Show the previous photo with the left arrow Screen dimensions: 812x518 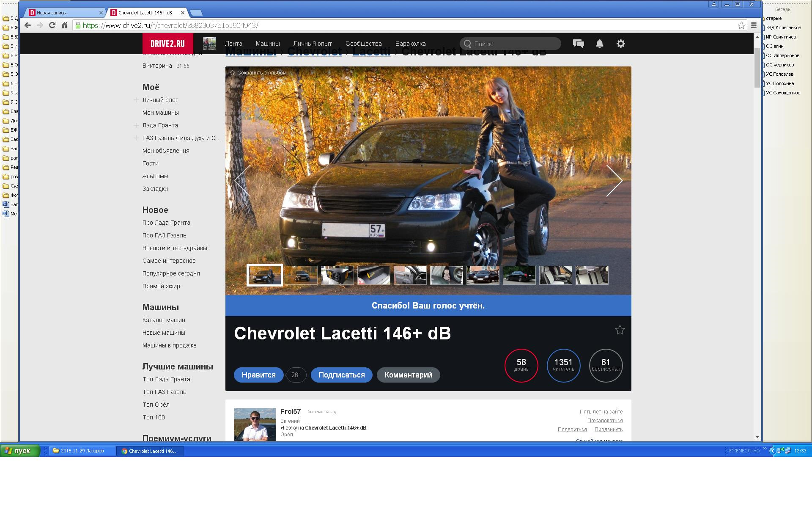242,180
